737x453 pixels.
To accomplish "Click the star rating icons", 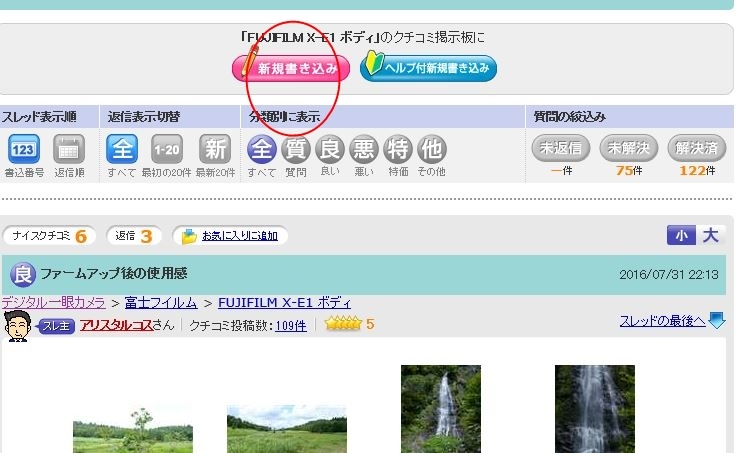I will click(343, 324).
